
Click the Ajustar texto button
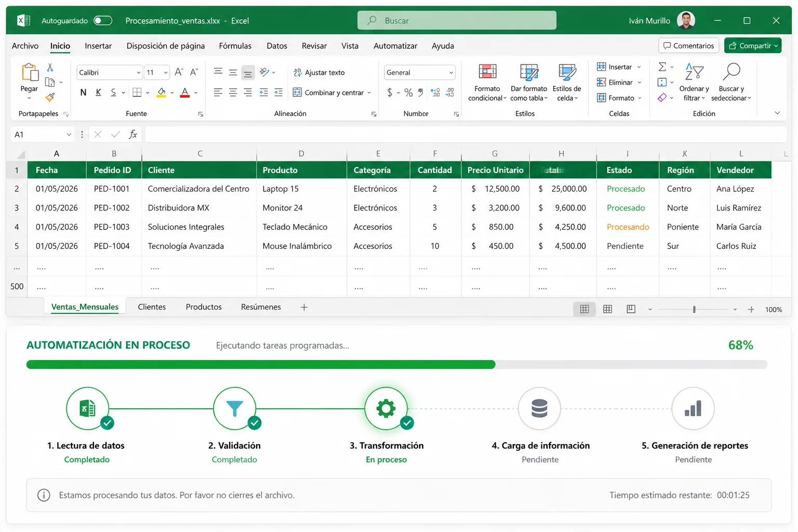(x=319, y=72)
